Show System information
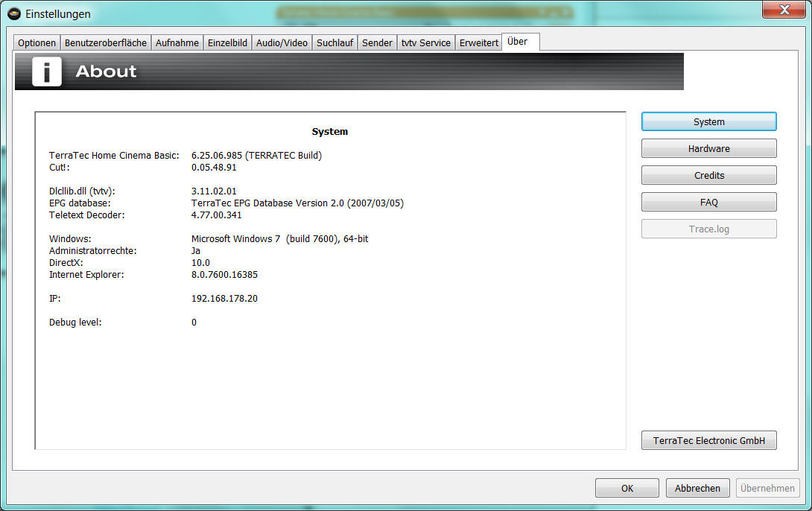812x511 pixels. click(x=709, y=121)
